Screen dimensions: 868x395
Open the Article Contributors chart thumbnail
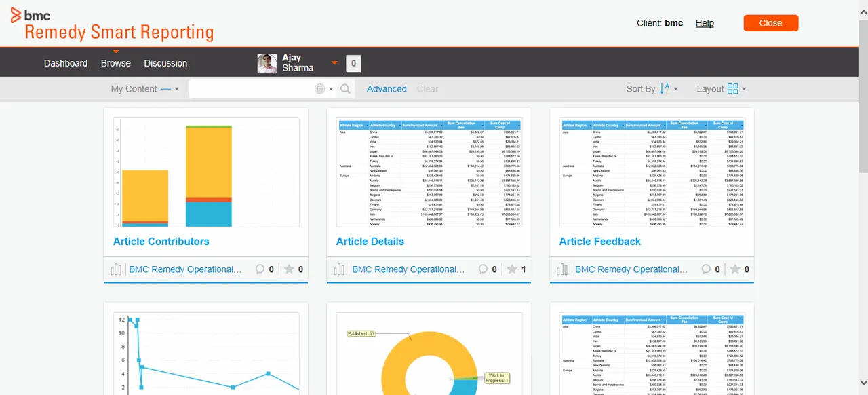[x=206, y=172]
